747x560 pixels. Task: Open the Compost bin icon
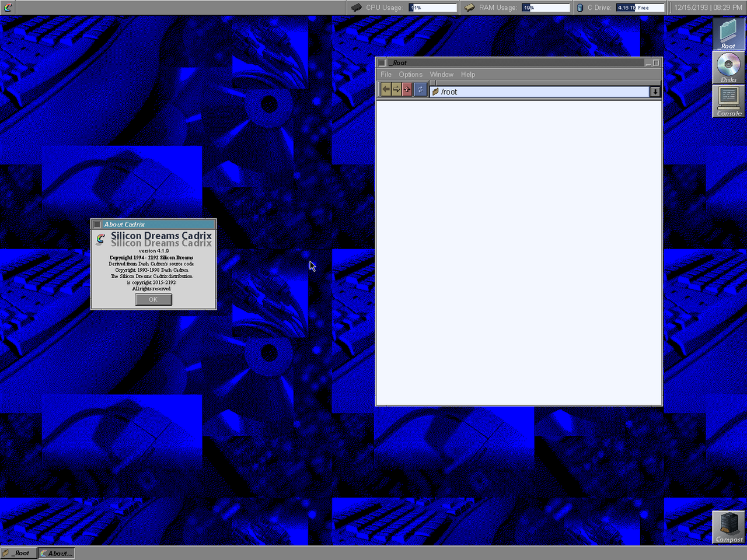tap(728, 527)
